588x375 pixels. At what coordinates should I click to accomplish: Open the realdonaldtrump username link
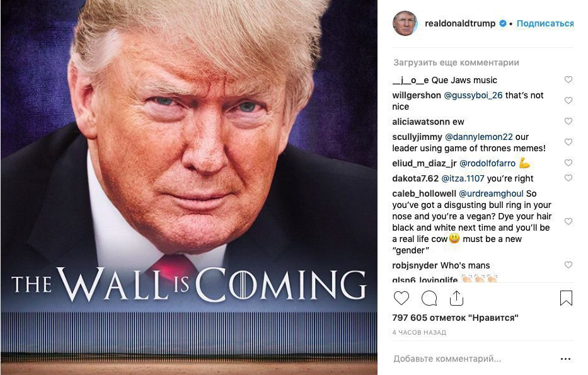(x=460, y=23)
